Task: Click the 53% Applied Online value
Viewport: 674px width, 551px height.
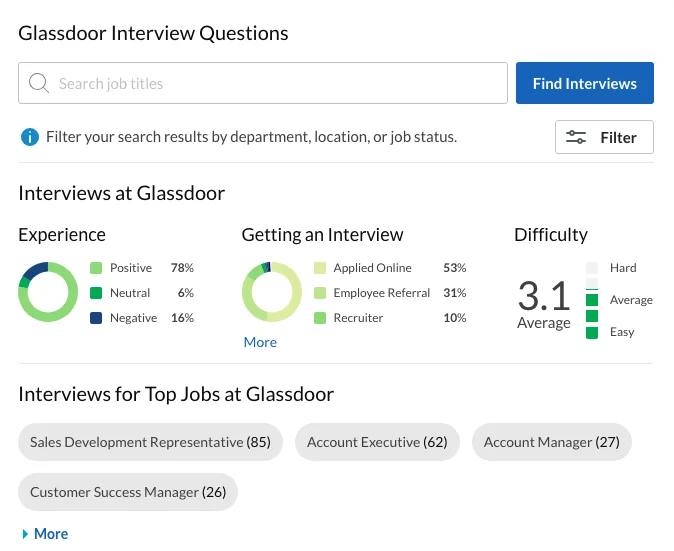Action: point(455,268)
